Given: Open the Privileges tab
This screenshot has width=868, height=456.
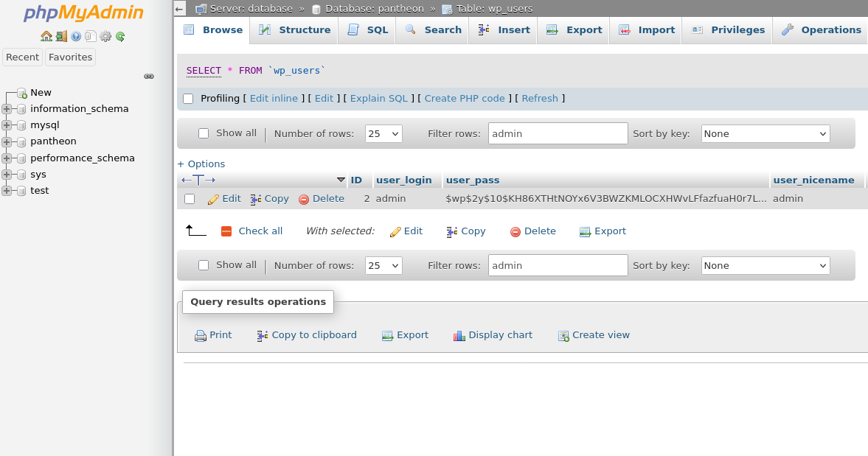Looking at the screenshot, I should click(x=727, y=30).
